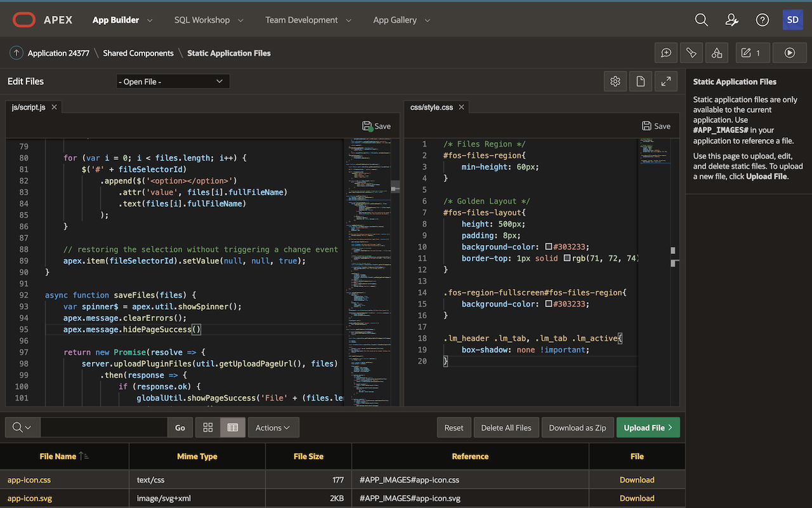Viewport: 812px width, 508px height.
Task: Click the new file page icon
Action: pyautogui.click(x=641, y=81)
